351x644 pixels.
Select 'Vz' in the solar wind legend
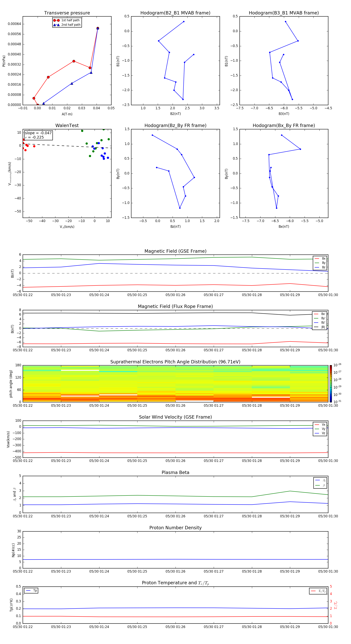[320, 433]
